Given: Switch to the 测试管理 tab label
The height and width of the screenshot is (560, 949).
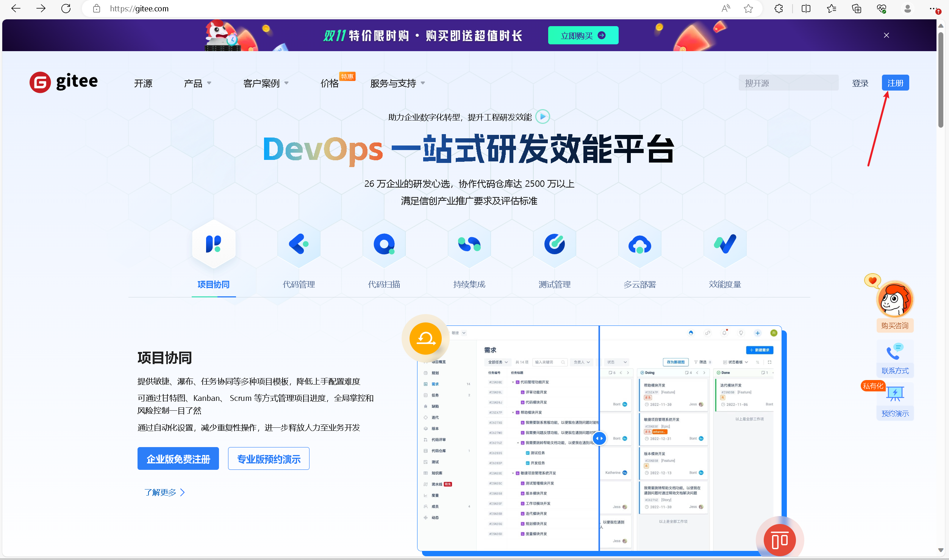Looking at the screenshot, I should pyautogui.click(x=555, y=285).
